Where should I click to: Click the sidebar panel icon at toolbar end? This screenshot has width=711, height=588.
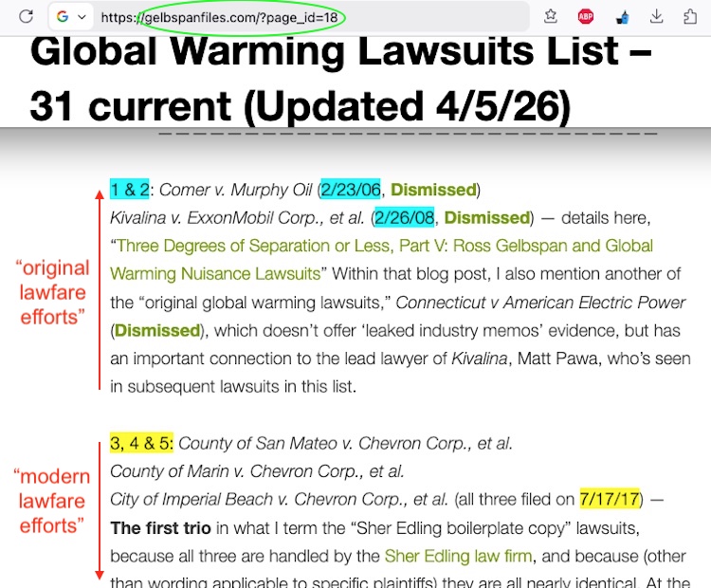(x=691, y=16)
